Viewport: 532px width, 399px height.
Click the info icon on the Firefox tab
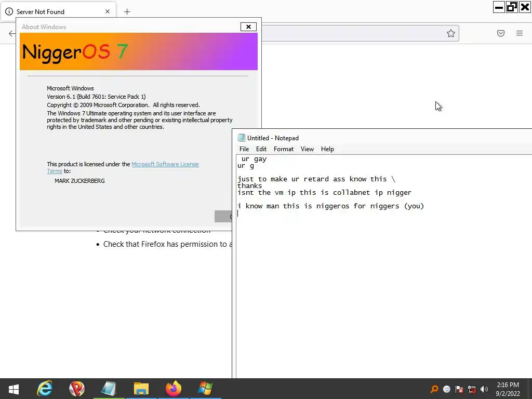pyautogui.click(x=9, y=11)
